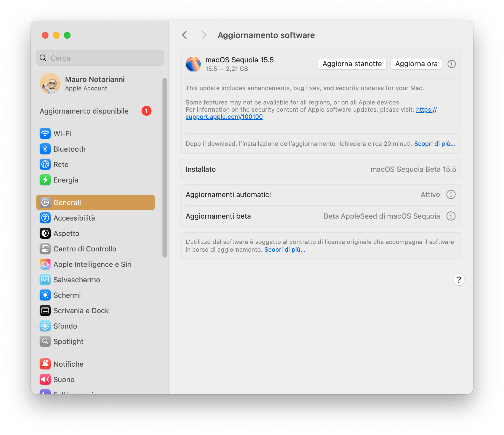504x435 pixels.
Task: Open Apple Intelligence e Siri settings
Action: [95, 264]
